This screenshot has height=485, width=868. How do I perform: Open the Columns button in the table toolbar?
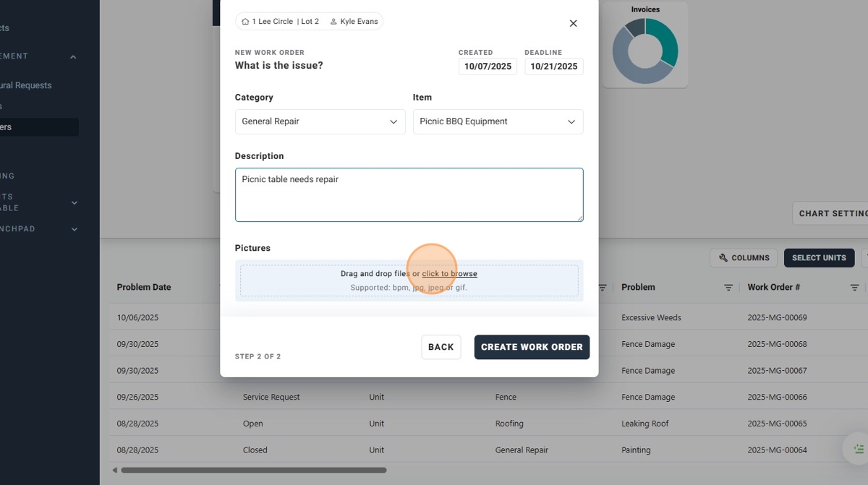click(x=744, y=258)
